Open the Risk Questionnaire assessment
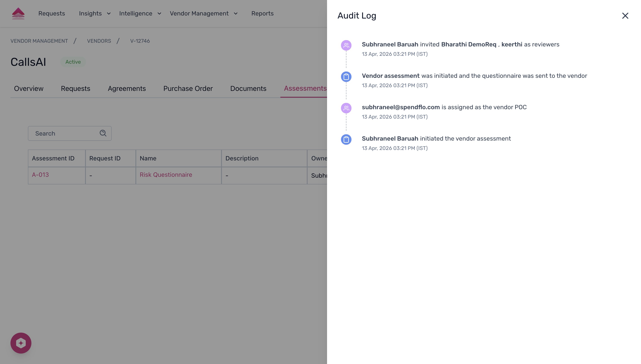 click(x=166, y=175)
